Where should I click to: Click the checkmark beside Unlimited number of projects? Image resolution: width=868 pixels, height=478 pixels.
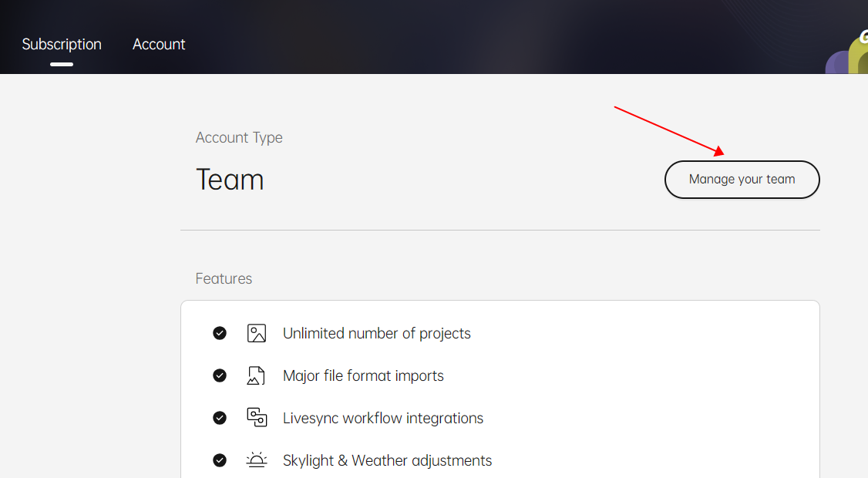pos(220,333)
